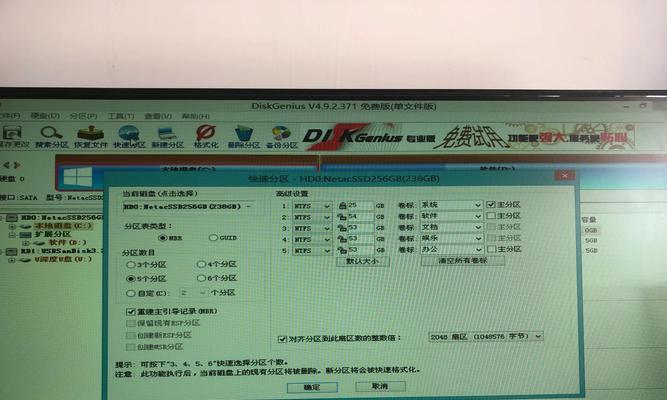Image resolution: width=667 pixels, height=400 pixels.
Task: Click the 保存更改 save changes toolbar icon
Action: pyautogui.click(x=13, y=135)
